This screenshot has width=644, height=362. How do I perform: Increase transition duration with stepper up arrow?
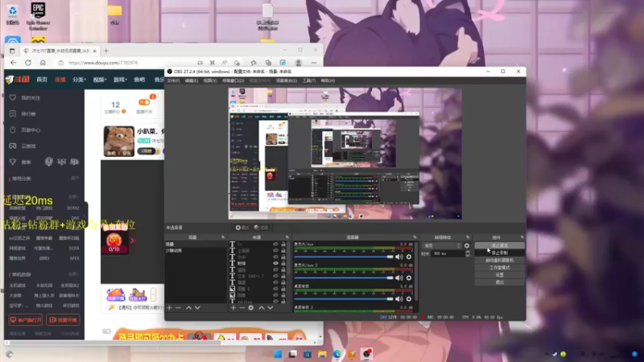(x=468, y=252)
